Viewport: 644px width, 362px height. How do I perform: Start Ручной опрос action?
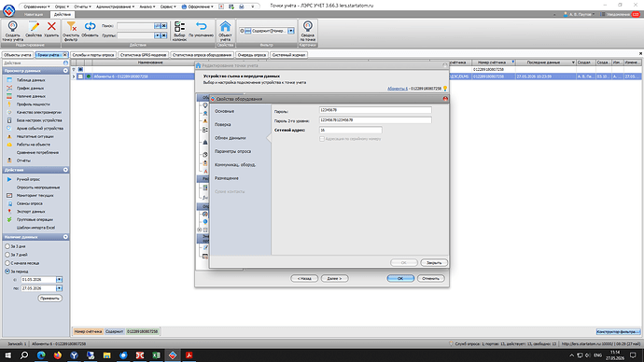click(x=28, y=179)
